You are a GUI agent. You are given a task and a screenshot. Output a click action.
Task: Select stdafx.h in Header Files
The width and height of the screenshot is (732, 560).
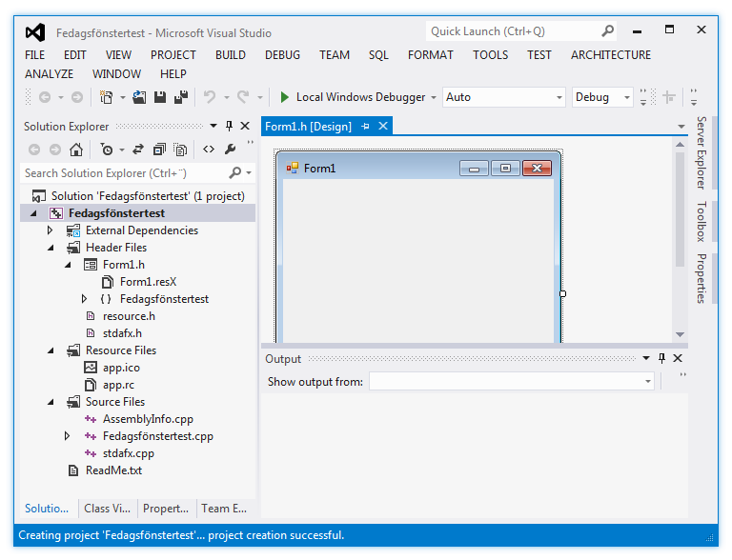[122, 333]
